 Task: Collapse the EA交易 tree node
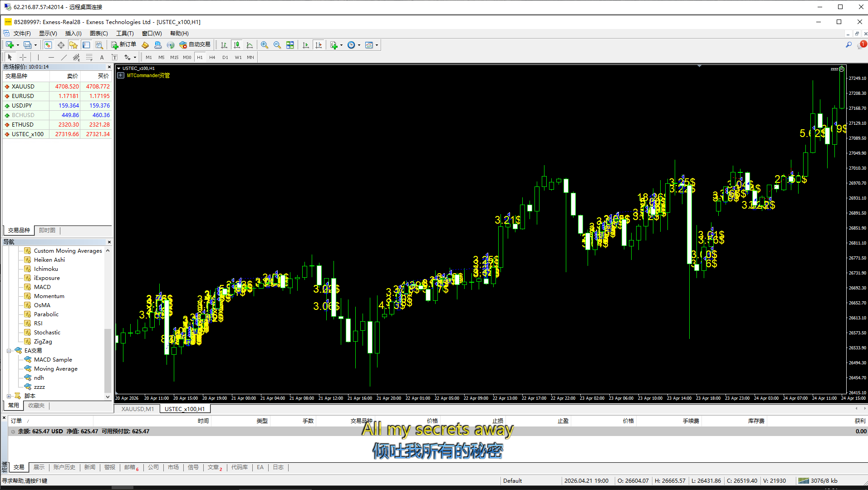tap(9, 351)
